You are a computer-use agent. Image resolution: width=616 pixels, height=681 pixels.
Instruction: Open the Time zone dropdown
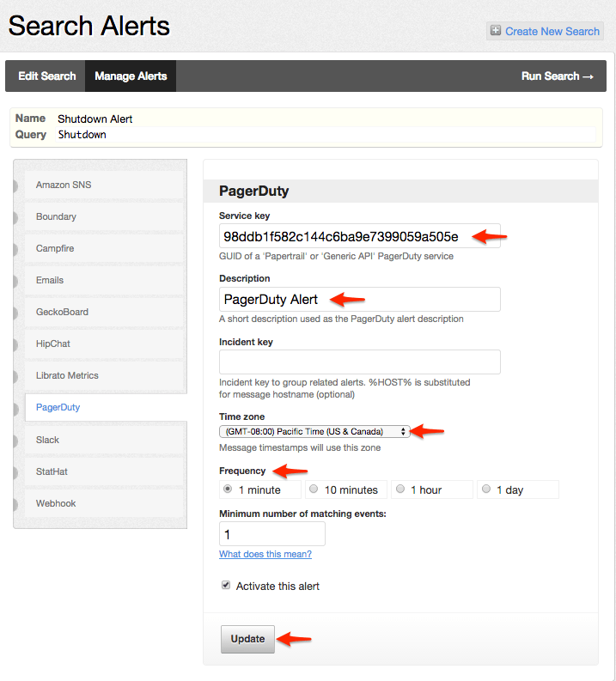pos(314,431)
